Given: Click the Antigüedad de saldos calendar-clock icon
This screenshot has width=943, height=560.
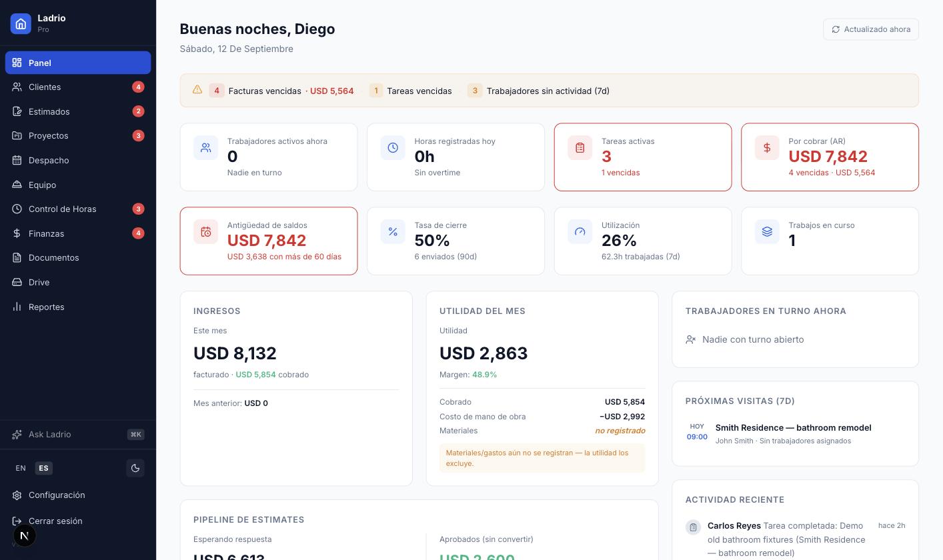Looking at the screenshot, I should [x=205, y=232].
